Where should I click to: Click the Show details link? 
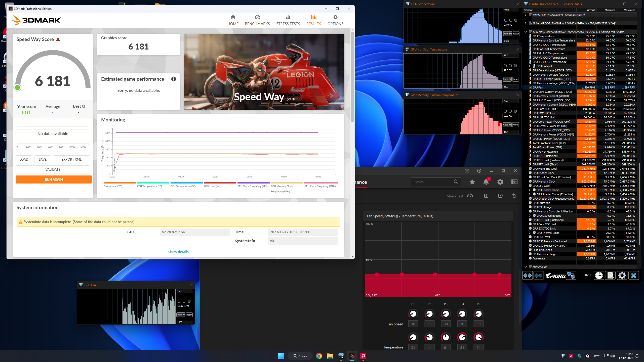[x=178, y=252]
